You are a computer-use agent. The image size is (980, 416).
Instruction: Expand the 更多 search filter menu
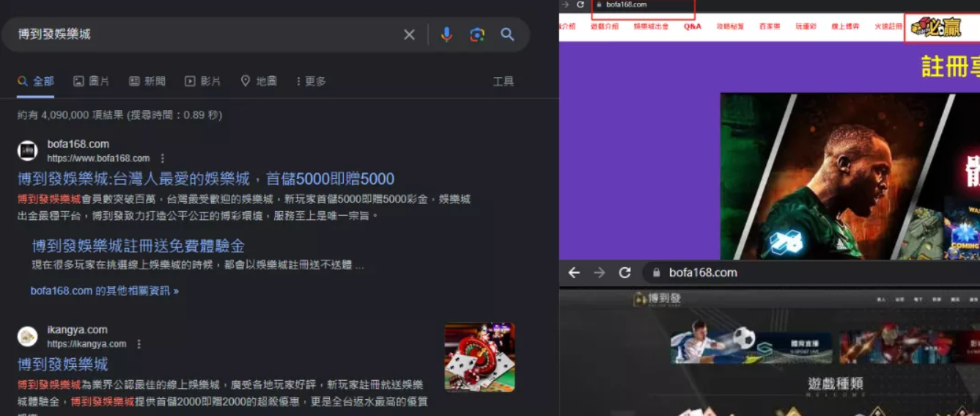coord(311,81)
